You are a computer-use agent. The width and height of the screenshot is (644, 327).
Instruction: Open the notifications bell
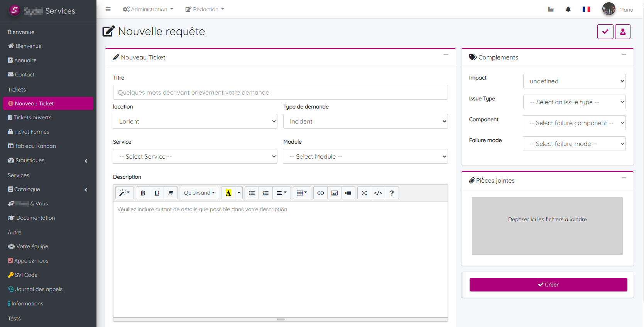568,9
